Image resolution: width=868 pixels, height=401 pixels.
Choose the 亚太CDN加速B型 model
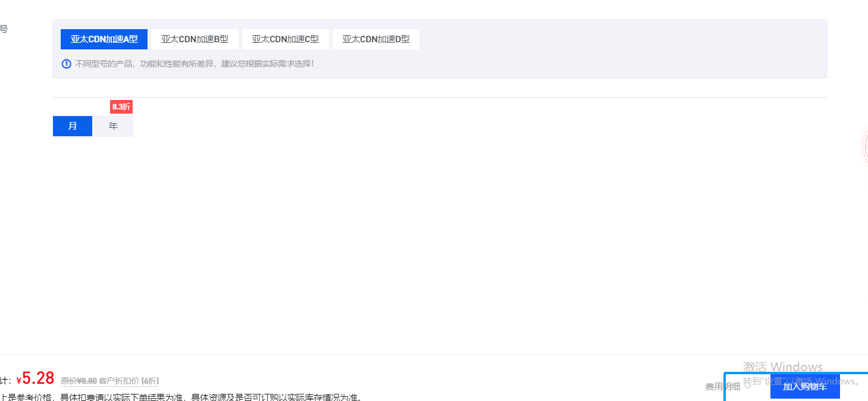[195, 39]
